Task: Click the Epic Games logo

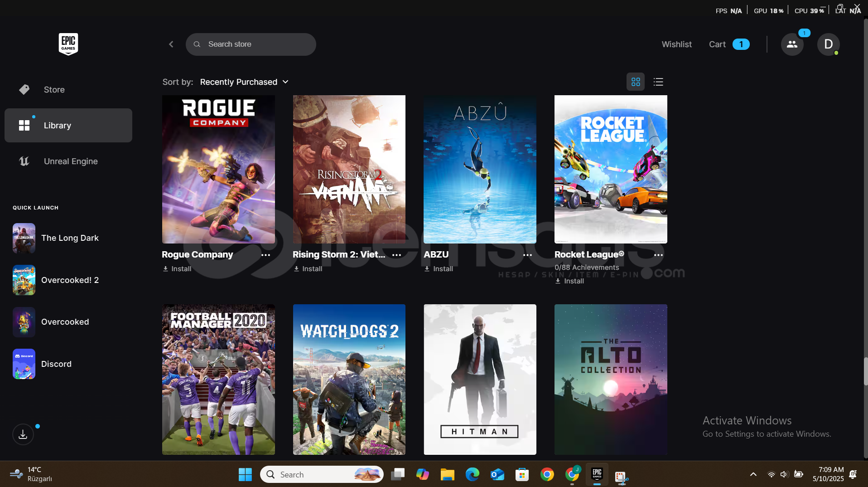Action: click(x=68, y=44)
